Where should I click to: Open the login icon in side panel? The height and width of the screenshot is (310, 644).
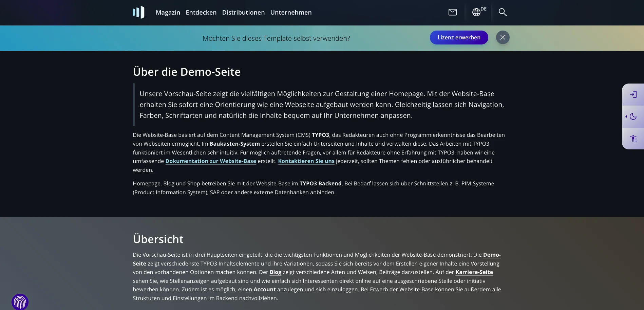click(633, 94)
